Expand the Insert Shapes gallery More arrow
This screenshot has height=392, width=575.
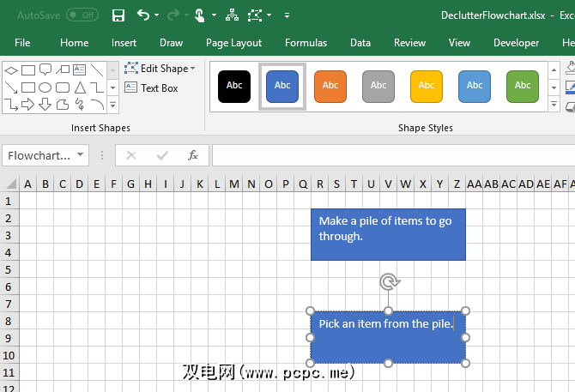(112, 105)
